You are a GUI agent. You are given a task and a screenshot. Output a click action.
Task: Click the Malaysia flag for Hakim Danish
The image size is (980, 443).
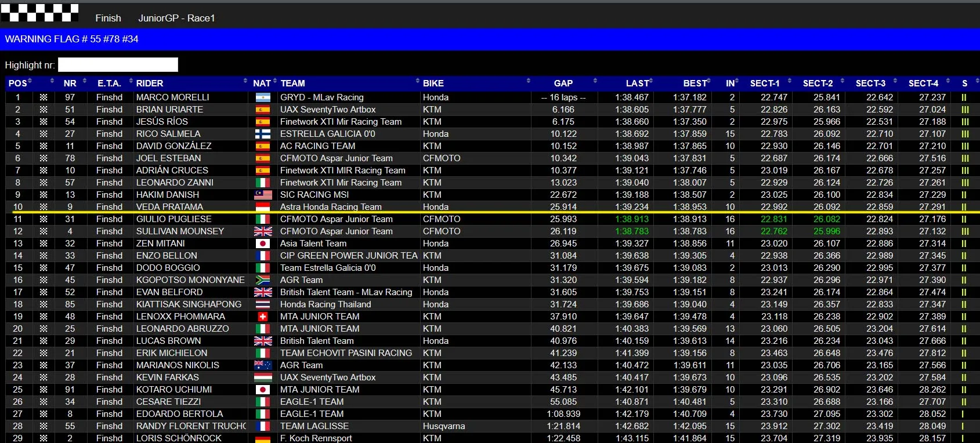click(x=263, y=195)
